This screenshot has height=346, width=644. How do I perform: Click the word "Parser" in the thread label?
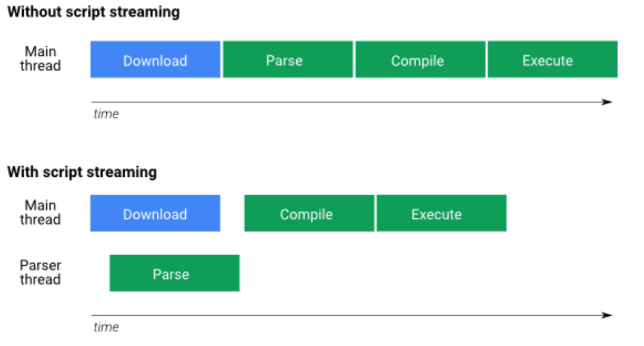click(40, 265)
